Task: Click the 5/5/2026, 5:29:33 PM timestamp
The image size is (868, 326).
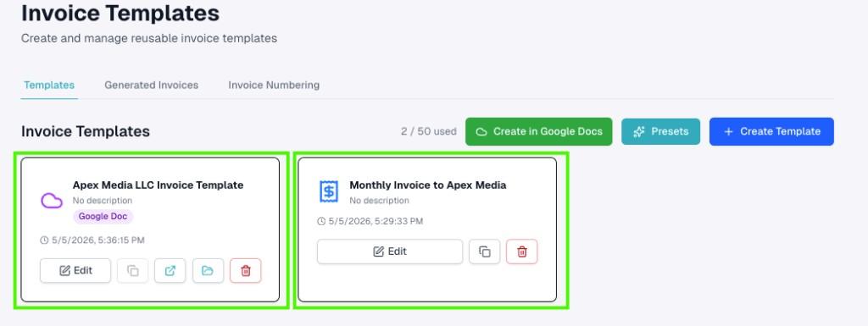Action: click(370, 221)
